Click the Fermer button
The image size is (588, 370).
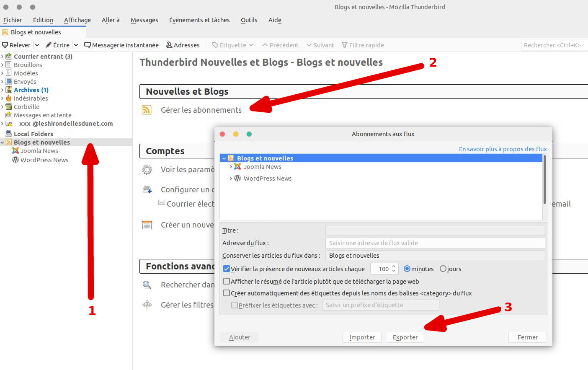528,337
